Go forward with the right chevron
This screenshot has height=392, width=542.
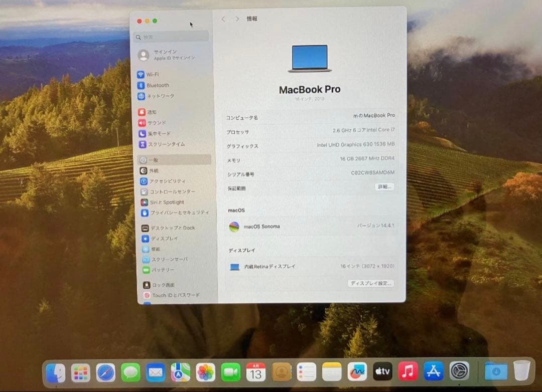tap(237, 19)
